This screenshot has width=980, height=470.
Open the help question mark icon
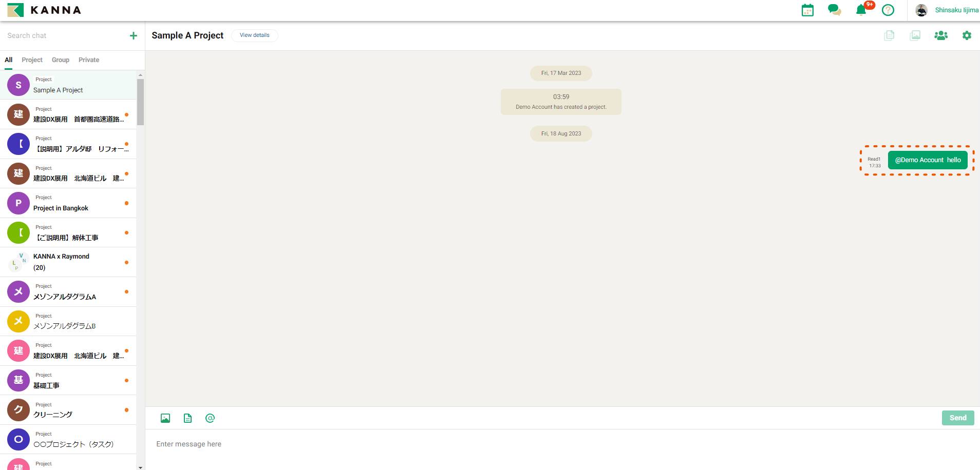(x=888, y=10)
